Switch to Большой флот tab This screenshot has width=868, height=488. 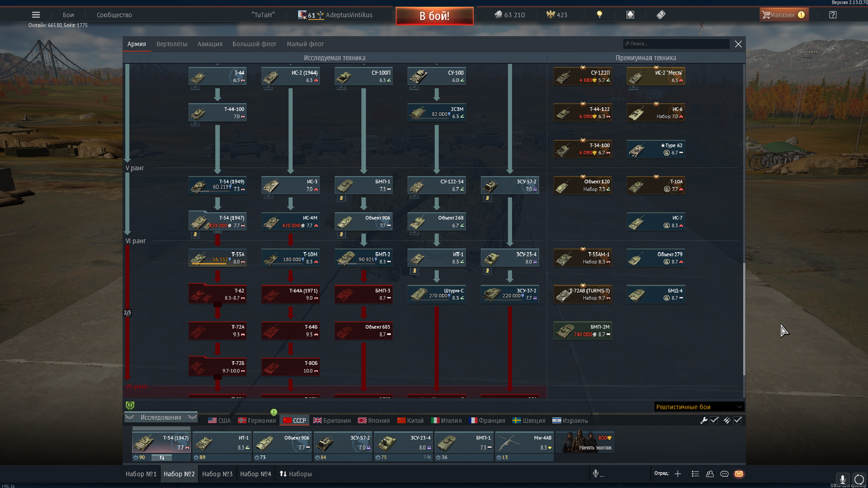(254, 44)
